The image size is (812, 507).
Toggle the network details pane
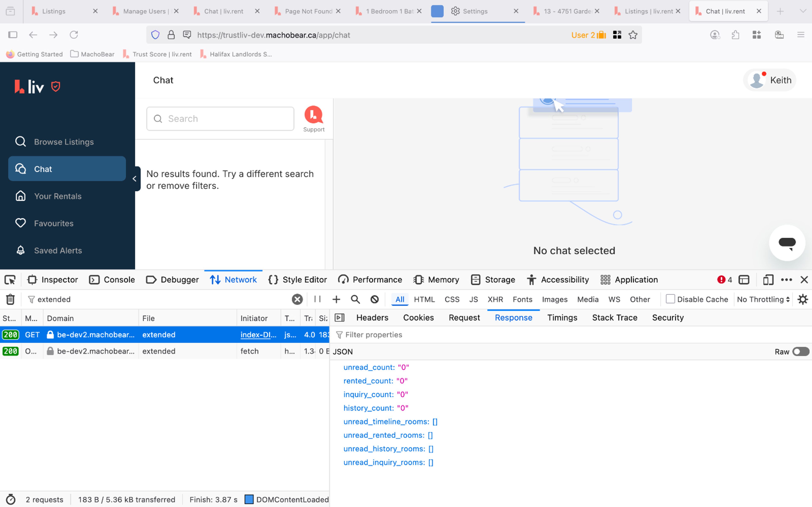340,318
